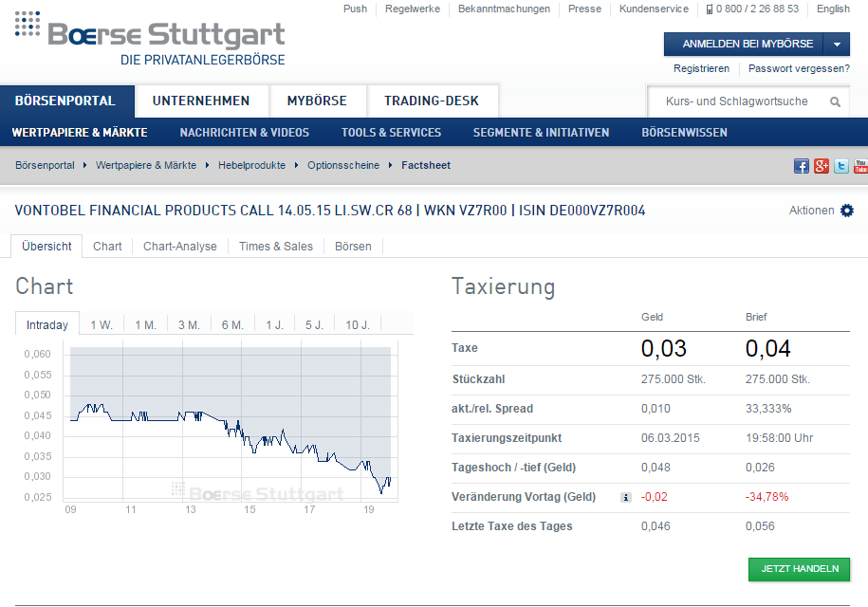Click the Boerse Stuttgart logo
Screen dimensions: 868x607
tap(150, 38)
